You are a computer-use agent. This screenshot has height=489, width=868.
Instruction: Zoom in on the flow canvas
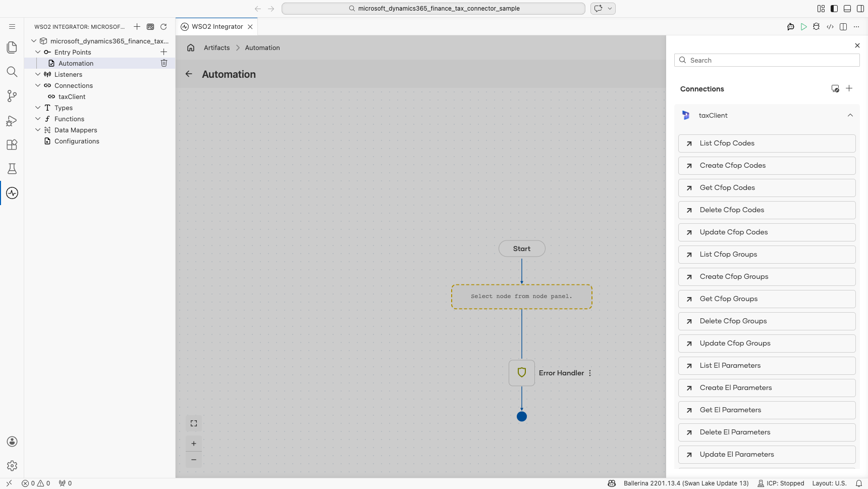pyautogui.click(x=194, y=444)
